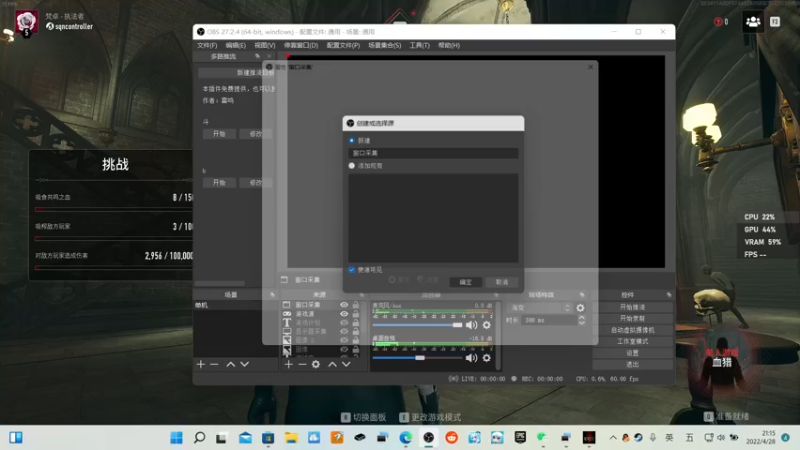Undock the 场景 panel via float icon
This screenshot has height=450, width=800.
272,295
